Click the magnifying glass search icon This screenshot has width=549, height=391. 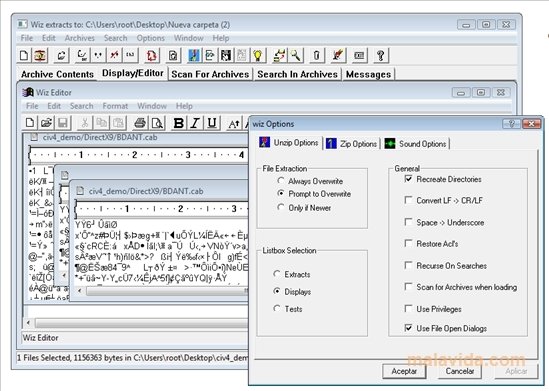tap(296, 56)
